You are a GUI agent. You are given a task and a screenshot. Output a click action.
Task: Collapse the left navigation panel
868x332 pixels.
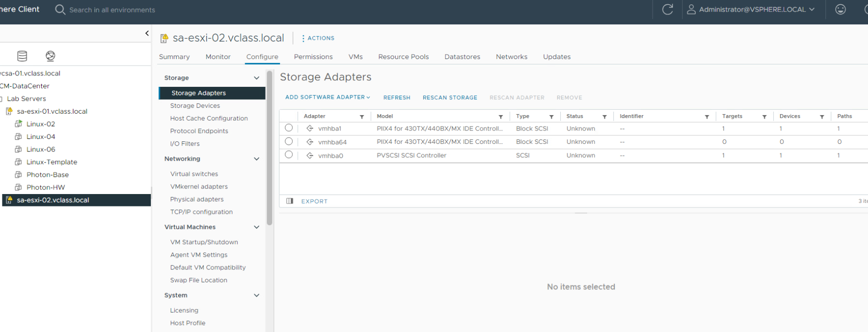click(147, 33)
